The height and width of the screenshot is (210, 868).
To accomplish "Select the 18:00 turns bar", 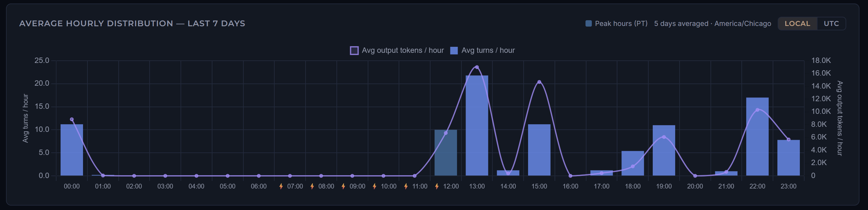I will [633, 164].
